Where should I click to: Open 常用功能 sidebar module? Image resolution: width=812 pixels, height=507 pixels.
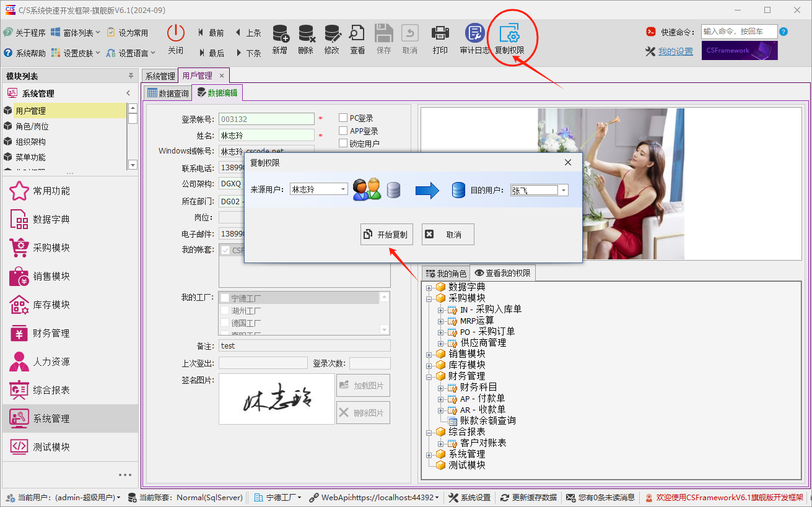point(70,191)
